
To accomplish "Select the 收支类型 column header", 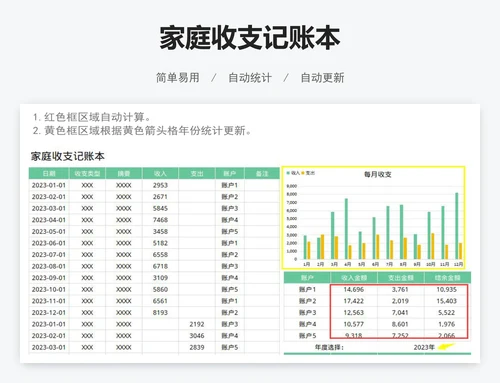I will tap(87, 174).
